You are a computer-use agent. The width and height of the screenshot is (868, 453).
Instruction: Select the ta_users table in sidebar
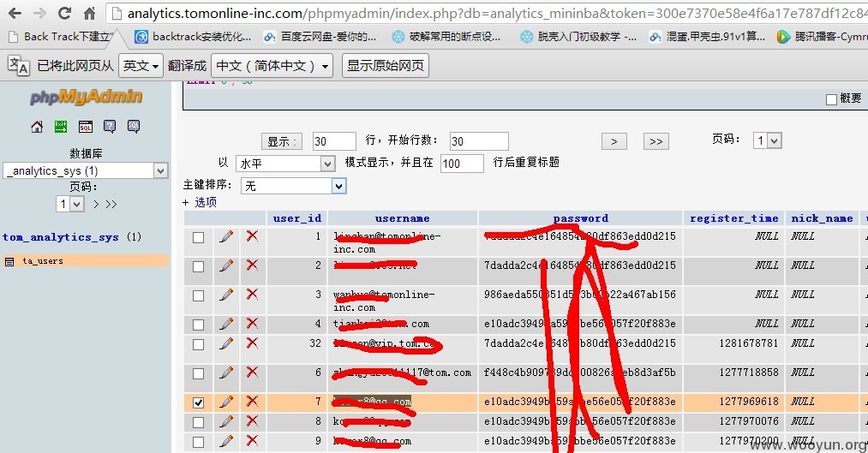pyautogui.click(x=43, y=261)
